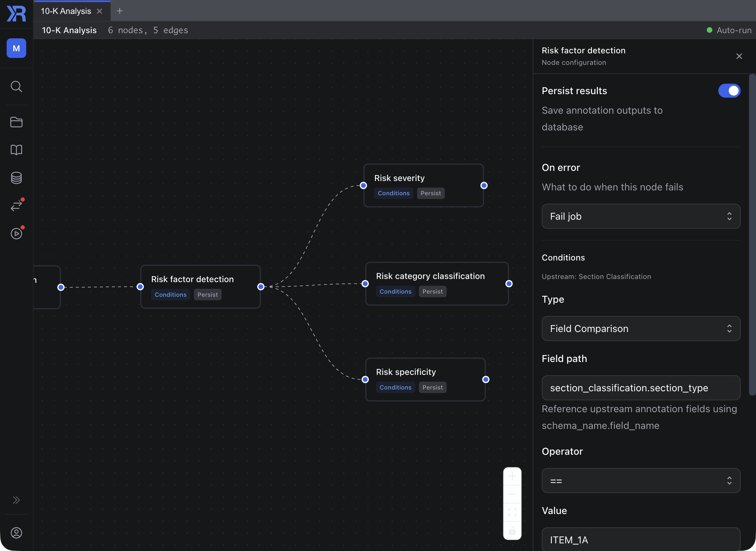Open the documentation book icon
This screenshot has width=756, height=551.
pyautogui.click(x=16, y=150)
